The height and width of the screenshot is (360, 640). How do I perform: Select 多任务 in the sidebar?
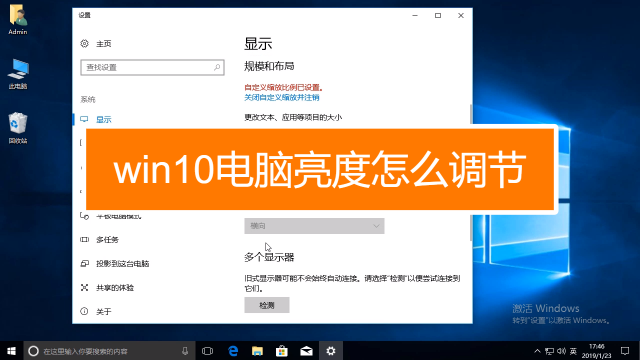[x=107, y=240]
